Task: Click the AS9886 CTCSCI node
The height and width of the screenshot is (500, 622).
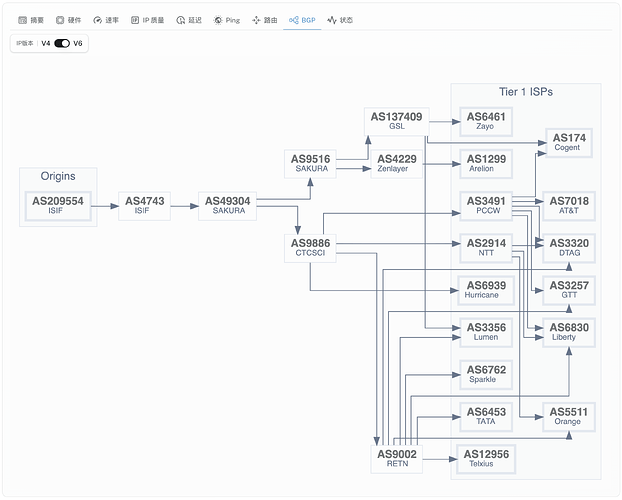Action: (310, 248)
